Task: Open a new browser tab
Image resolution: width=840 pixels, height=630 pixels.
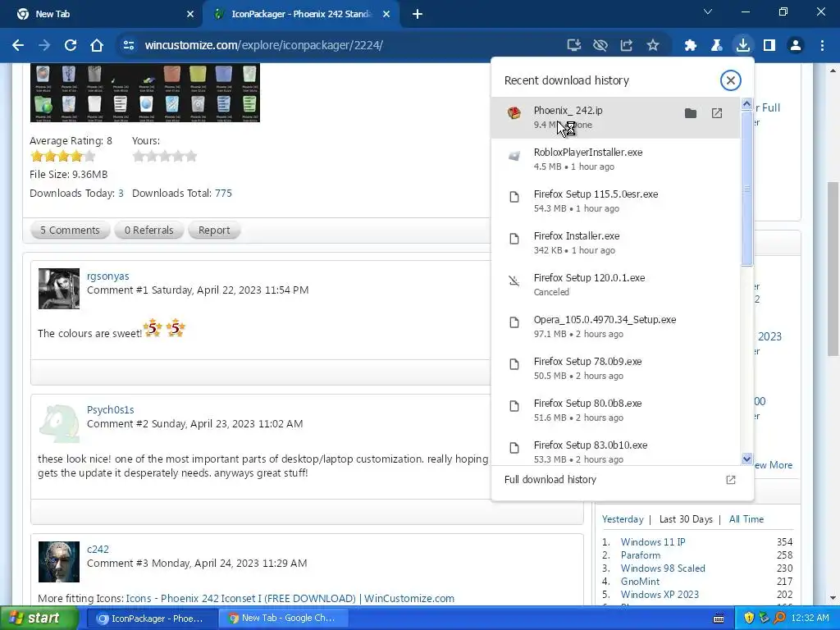Action: click(x=418, y=14)
